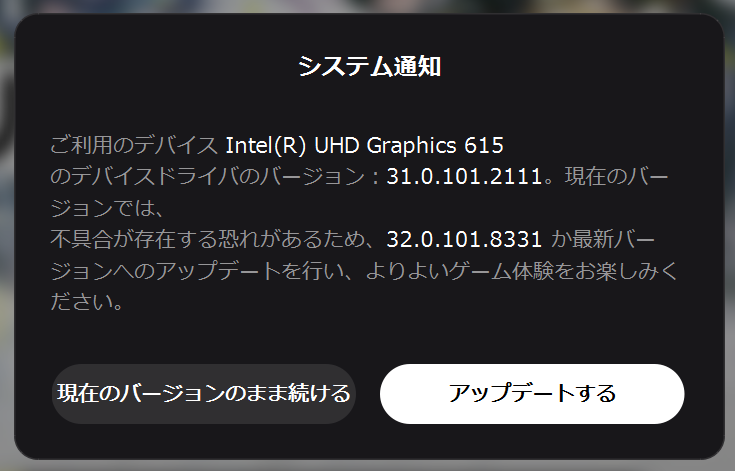Image resolution: width=735 pixels, height=471 pixels.
Task: Click the のデバイスドライバのバージョン label
Action: [208, 177]
